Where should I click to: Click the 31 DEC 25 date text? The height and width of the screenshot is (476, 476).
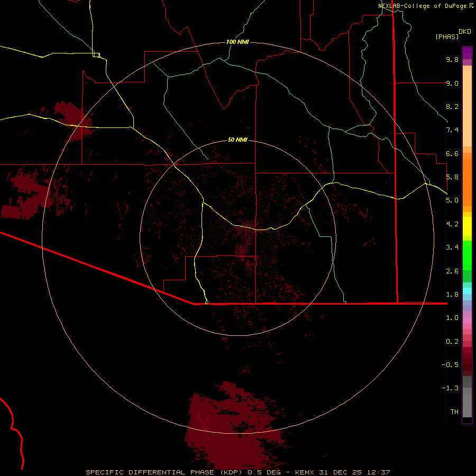tap(341, 472)
